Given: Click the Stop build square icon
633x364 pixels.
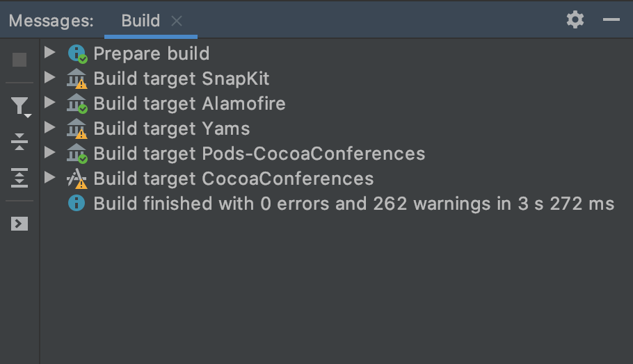Looking at the screenshot, I should 19,60.
